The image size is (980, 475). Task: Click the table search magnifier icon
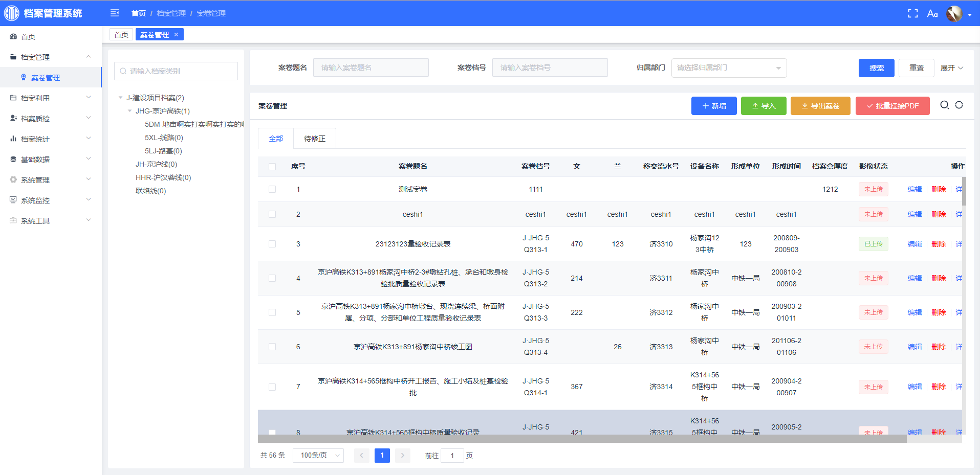pyautogui.click(x=945, y=105)
